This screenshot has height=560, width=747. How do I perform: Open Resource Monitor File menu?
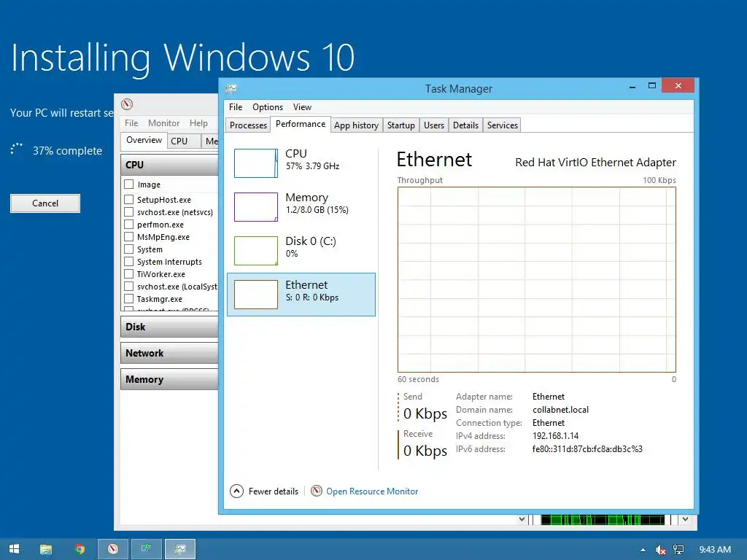tap(131, 122)
